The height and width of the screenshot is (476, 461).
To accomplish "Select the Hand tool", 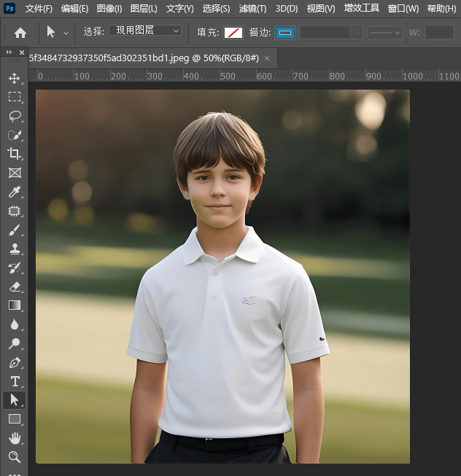I will pos(15,438).
